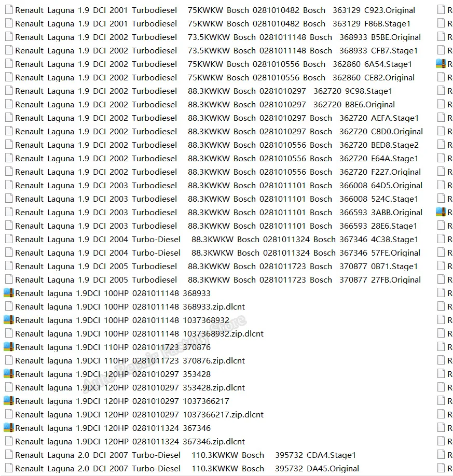Click the file icon of 1037366217.zip.dlcnt
The height and width of the screenshot is (476, 453).
coord(9,414)
